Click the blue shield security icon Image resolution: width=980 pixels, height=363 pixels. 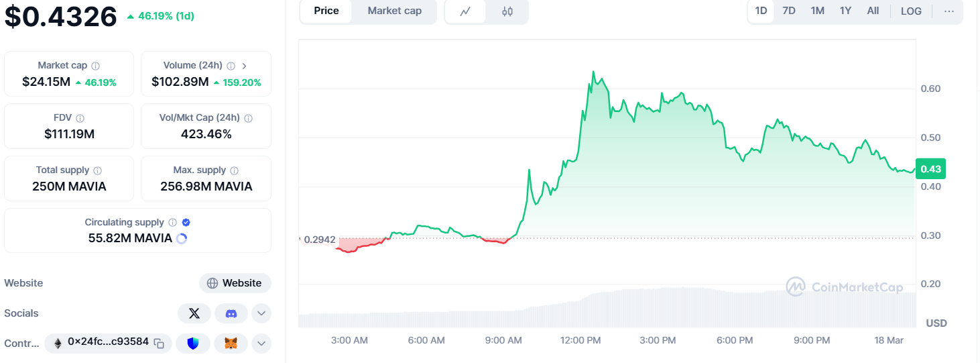click(194, 344)
